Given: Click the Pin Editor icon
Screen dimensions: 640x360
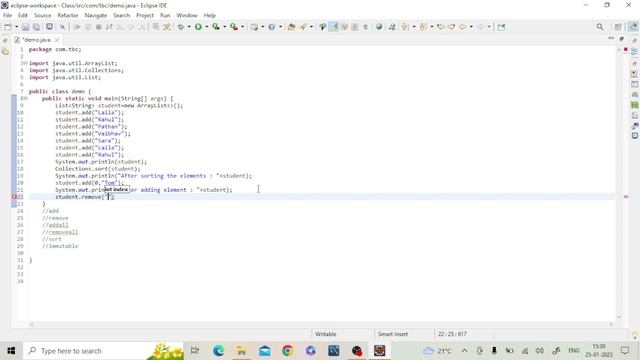Looking at the screenshot, I should coord(501,27).
